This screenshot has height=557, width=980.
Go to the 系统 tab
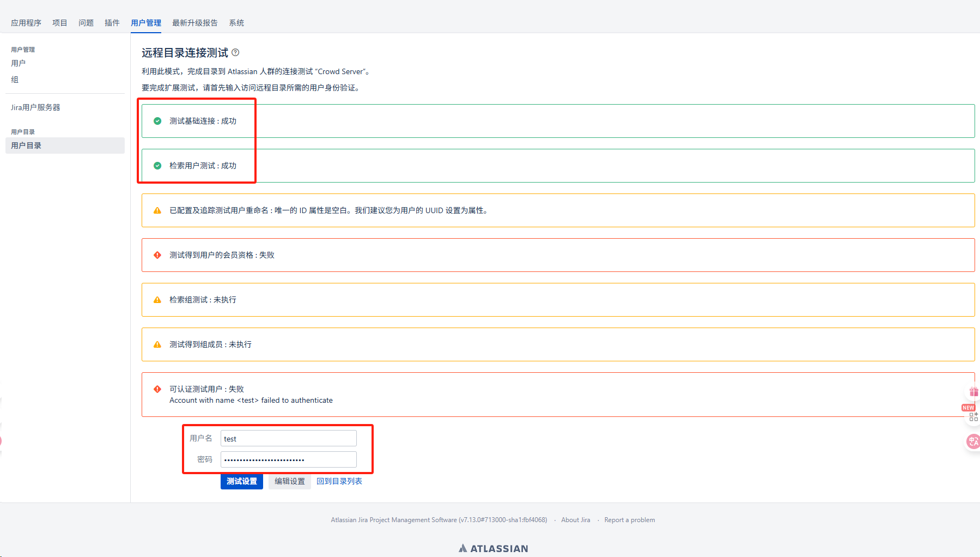[236, 23]
